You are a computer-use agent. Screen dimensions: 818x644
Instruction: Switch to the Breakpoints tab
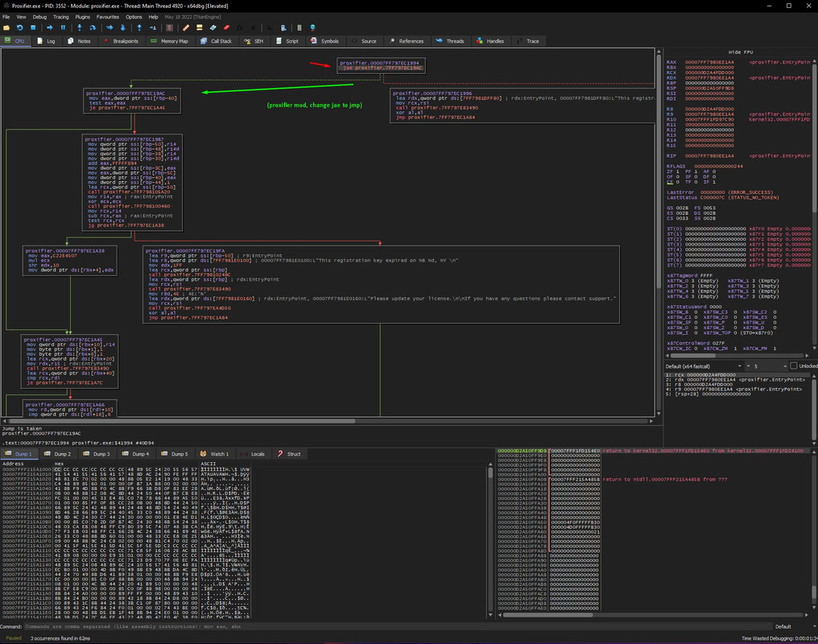pos(121,41)
